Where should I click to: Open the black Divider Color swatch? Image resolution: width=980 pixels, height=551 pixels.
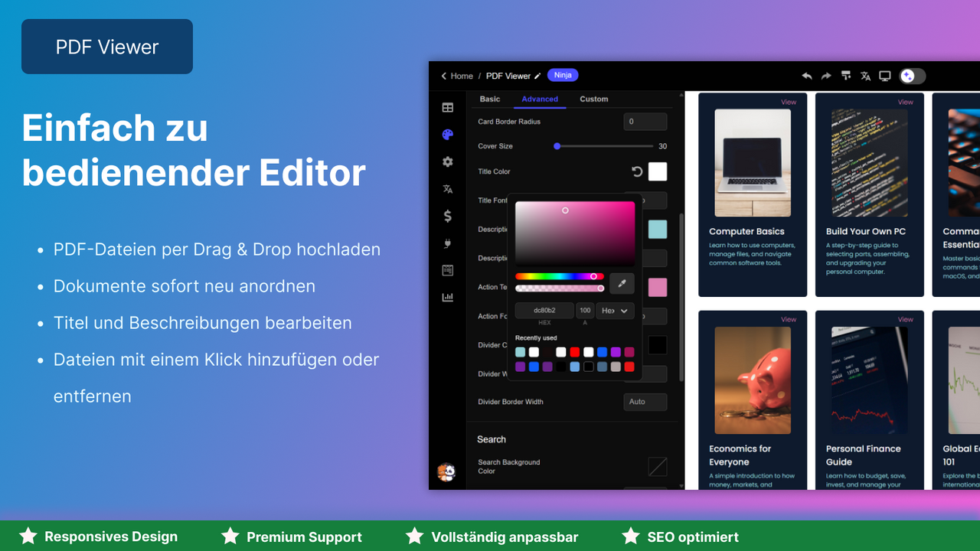pyautogui.click(x=658, y=345)
